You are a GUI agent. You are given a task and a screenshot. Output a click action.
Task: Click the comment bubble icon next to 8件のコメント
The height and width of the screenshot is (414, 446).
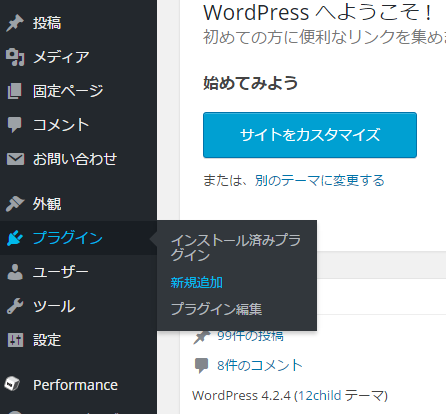tap(202, 366)
